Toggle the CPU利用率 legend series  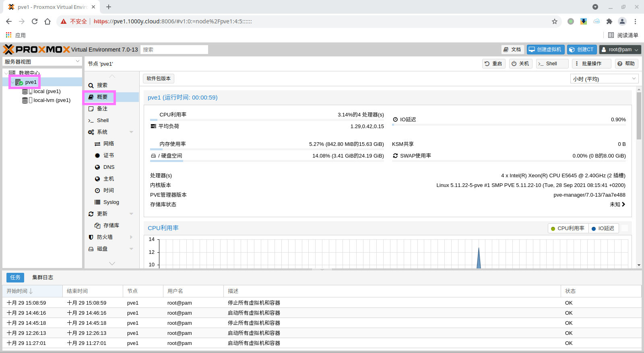click(568, 228)
